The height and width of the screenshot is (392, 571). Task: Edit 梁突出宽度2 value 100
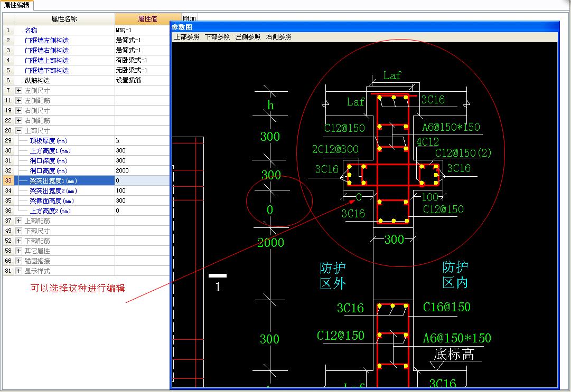pos(143,190)
